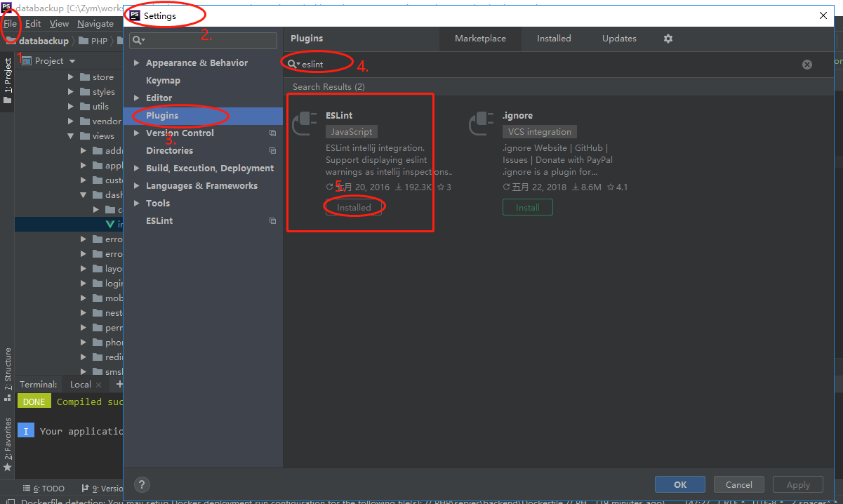The height and width of the screenshot is (504, 843).
Task: Clear the eslint search with the X icon
Action: click(807, 64)
